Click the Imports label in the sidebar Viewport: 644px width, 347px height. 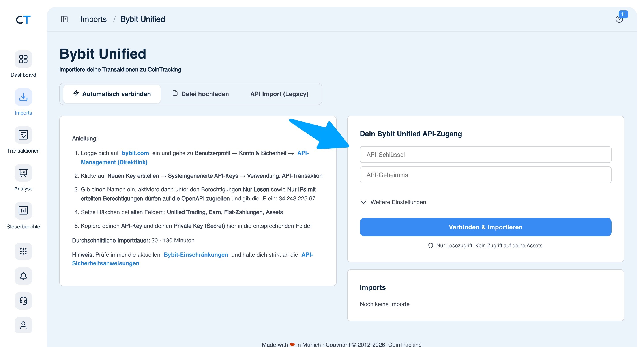click(23, 113)
